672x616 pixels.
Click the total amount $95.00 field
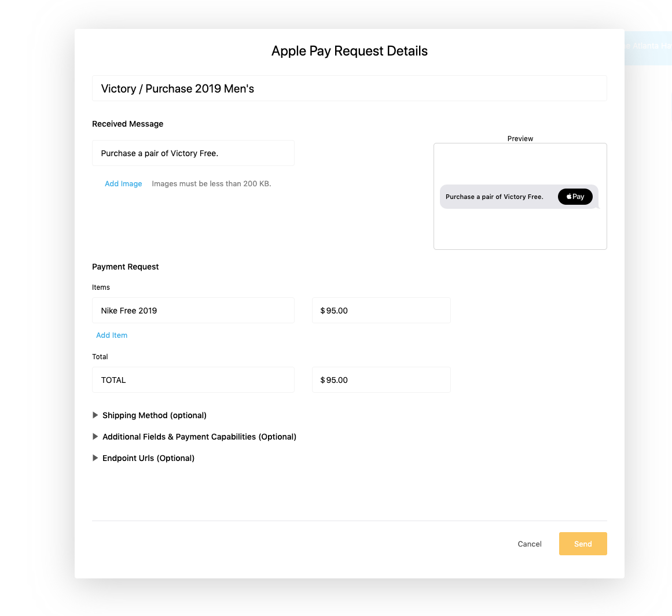click(381, 379)
